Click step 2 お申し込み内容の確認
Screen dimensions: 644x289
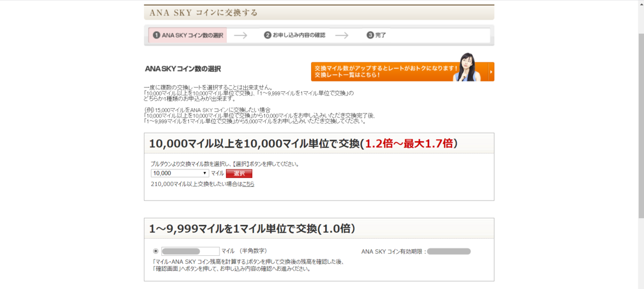pyautogui.click(x=295, y=35)
